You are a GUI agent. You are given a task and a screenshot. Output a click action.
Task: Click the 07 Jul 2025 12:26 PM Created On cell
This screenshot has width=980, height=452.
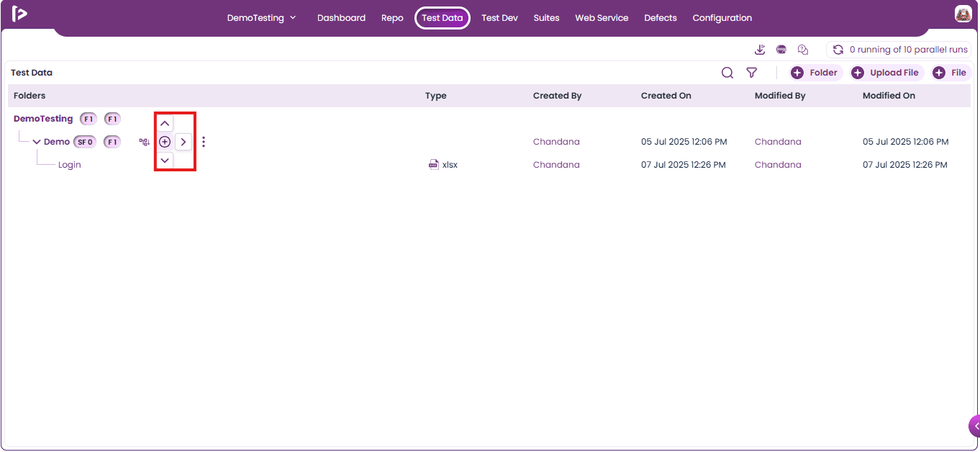tap(684, 165)
